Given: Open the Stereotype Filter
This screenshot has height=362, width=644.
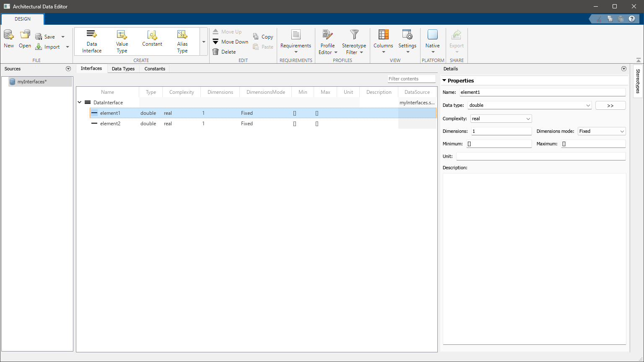Looking at the screenshot, I should click(354, 41).
